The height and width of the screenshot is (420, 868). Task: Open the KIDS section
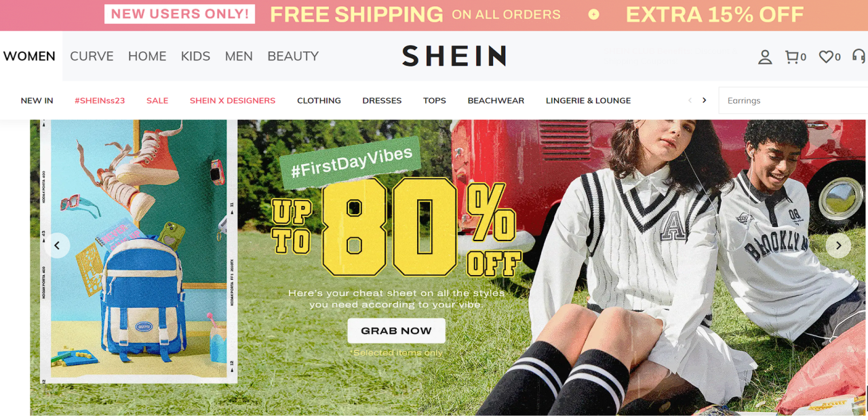pos(195,56)
